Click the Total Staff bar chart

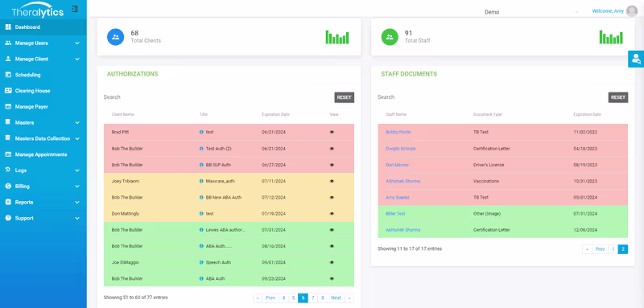pyautogui.click(x=611, y=37)
